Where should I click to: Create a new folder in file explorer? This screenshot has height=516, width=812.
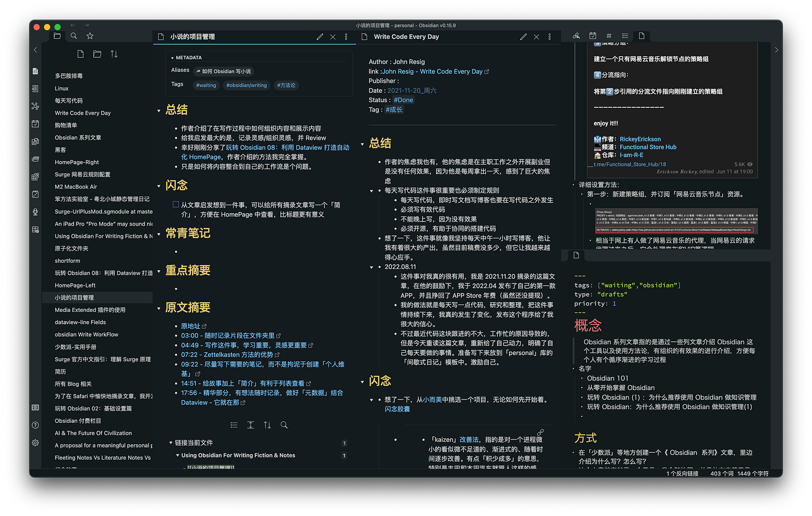click(97, 54)
